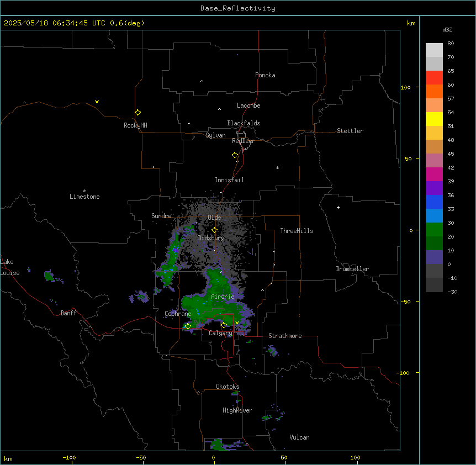Click the white asterisk above Limestone label
The image size is (476, 465).
84,191
